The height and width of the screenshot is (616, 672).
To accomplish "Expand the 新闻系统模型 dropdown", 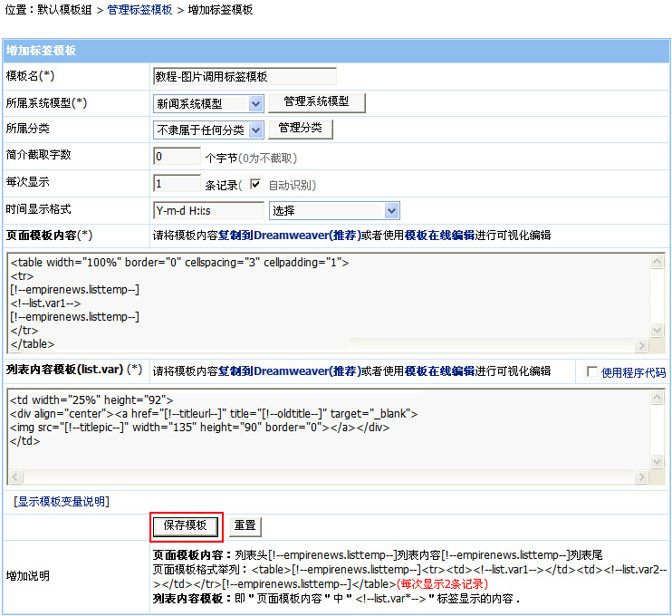I will point(208,104).
